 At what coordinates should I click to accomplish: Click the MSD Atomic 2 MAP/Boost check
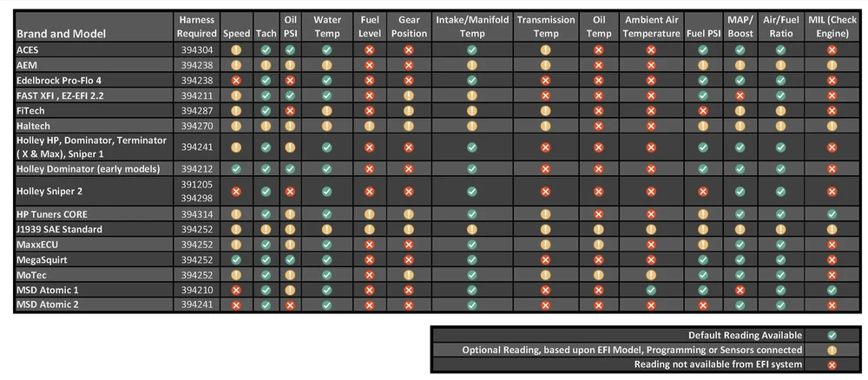point(740,305)
